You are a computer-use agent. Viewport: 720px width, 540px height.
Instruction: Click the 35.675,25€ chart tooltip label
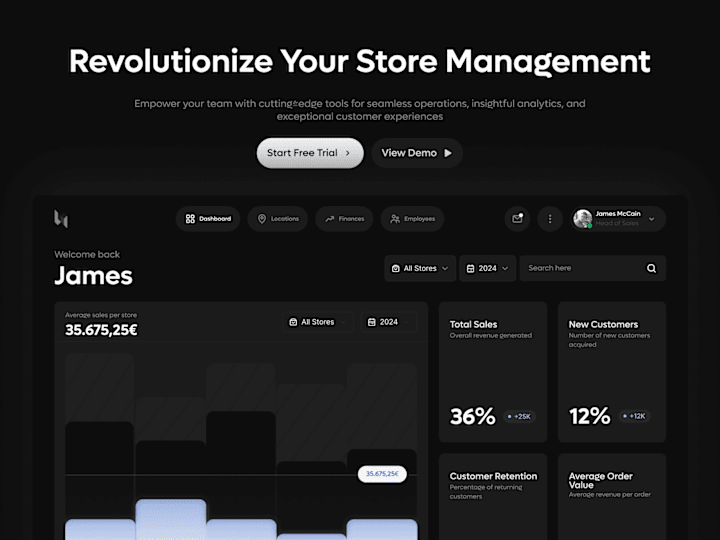click(x=382, y=473)
